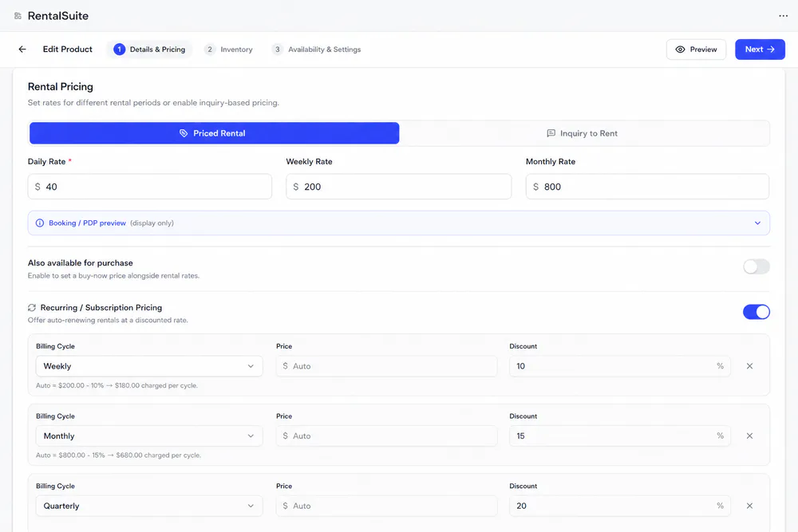Click the percent sign in the Monthly discount

click(x=720, y=435)
